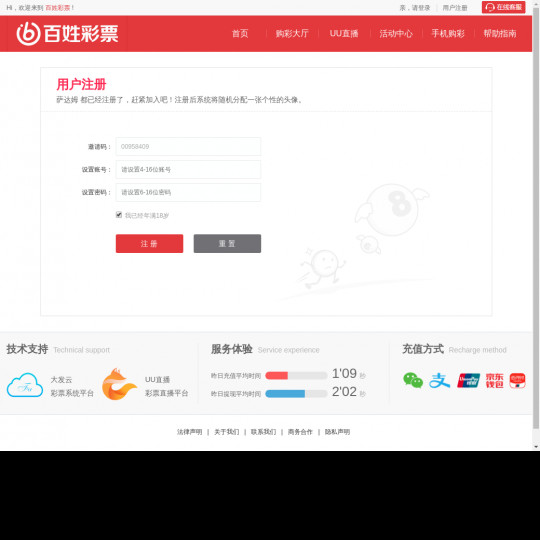Click the 百姓彩票 logo icon
Viewport: 540px width, 540px height.
click(28, 34)
